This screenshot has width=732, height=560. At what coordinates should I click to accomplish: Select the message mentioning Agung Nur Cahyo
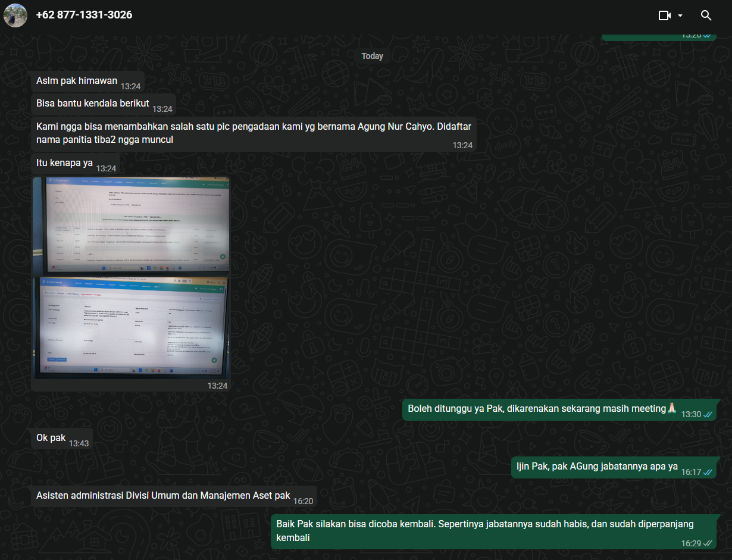(250, 133)
